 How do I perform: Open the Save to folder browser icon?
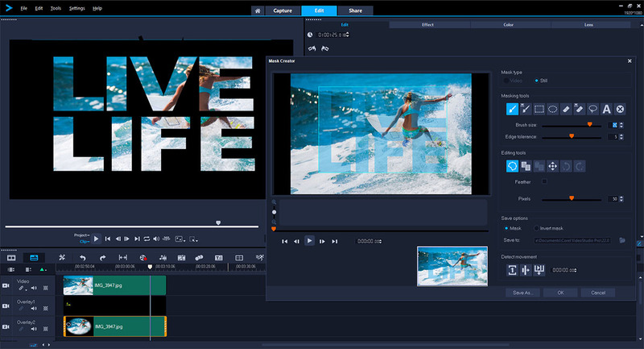click(x=622, y=240)
